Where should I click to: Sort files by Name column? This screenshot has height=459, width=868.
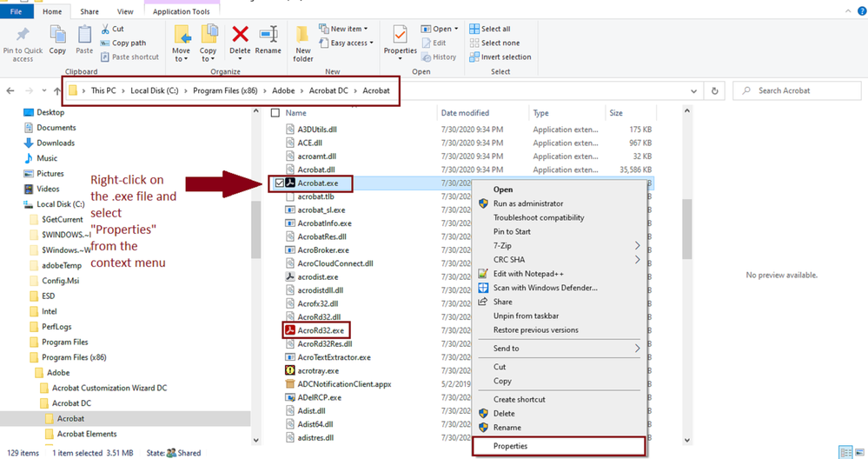tap(295, 113)
